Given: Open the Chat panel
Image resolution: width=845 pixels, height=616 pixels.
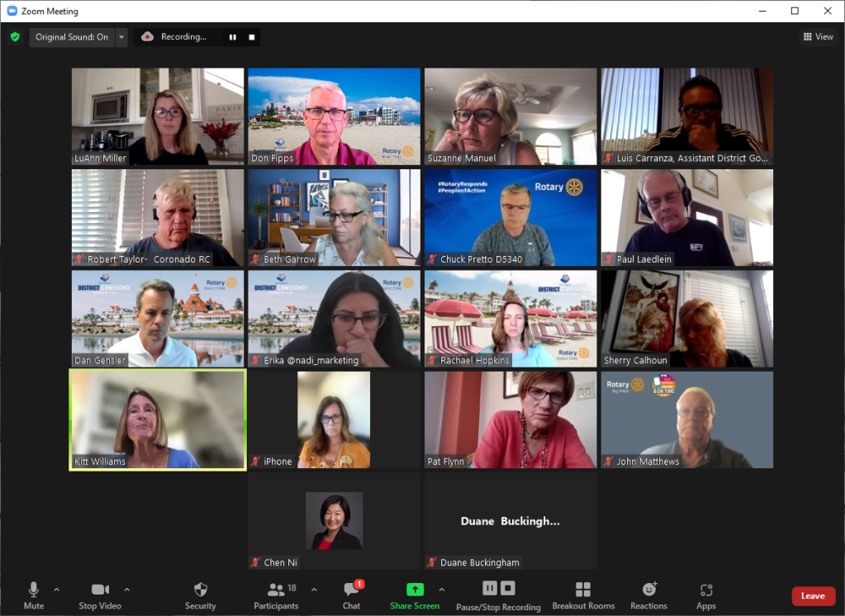Looking at the screenshot, I should (352, 590).
